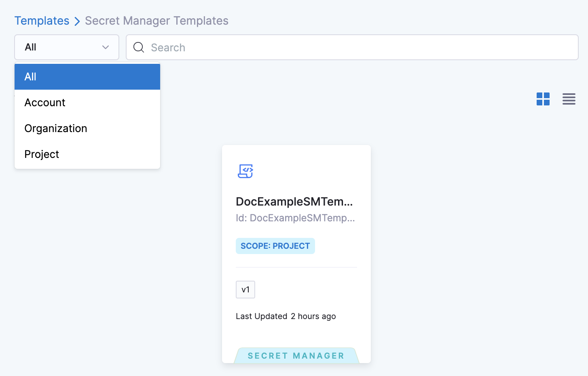Go back to Templates via breadcrumb
Screen dimensions: 588x376
[x=42, y=21]
